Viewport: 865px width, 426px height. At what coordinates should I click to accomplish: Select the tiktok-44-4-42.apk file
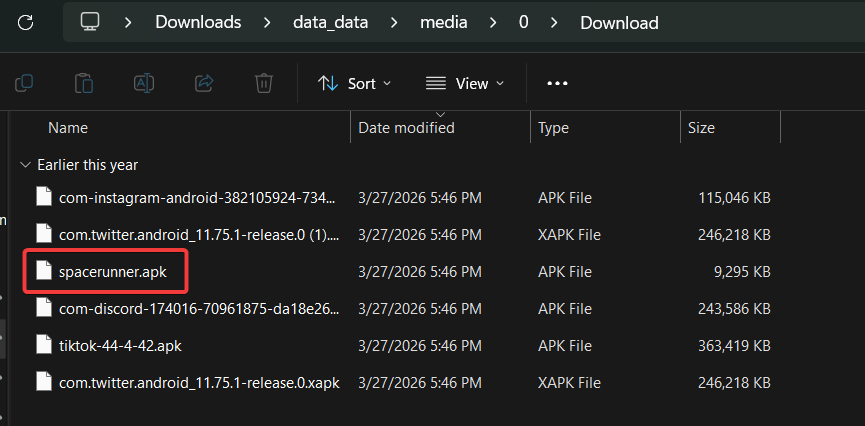[120, 346]
